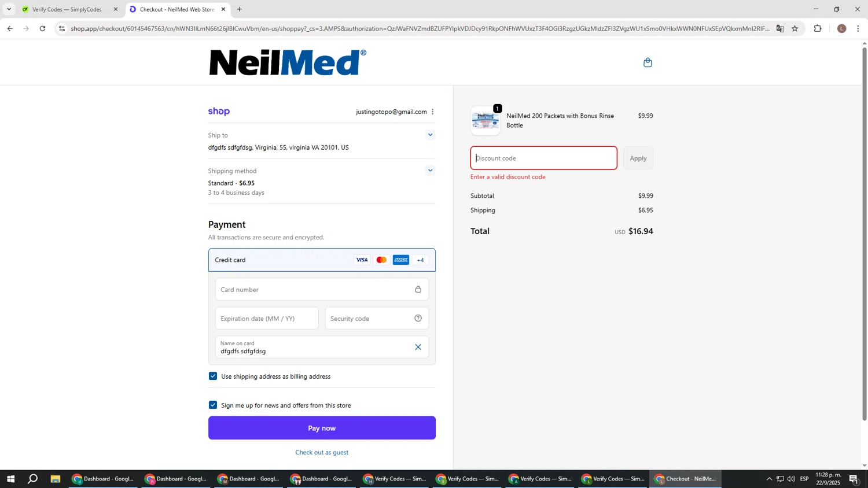Click the Mastercard icon
This screenshot has width=868, height=488.
381,260
